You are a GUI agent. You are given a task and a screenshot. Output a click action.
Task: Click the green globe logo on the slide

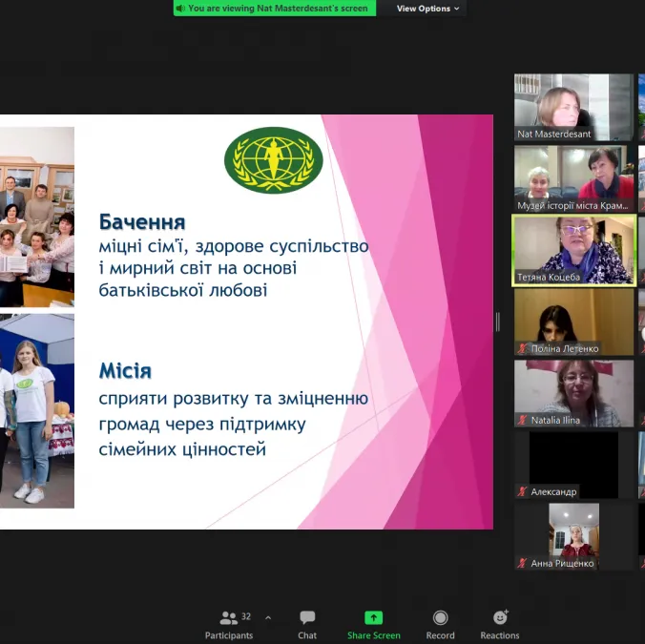(x=274, y=160)
